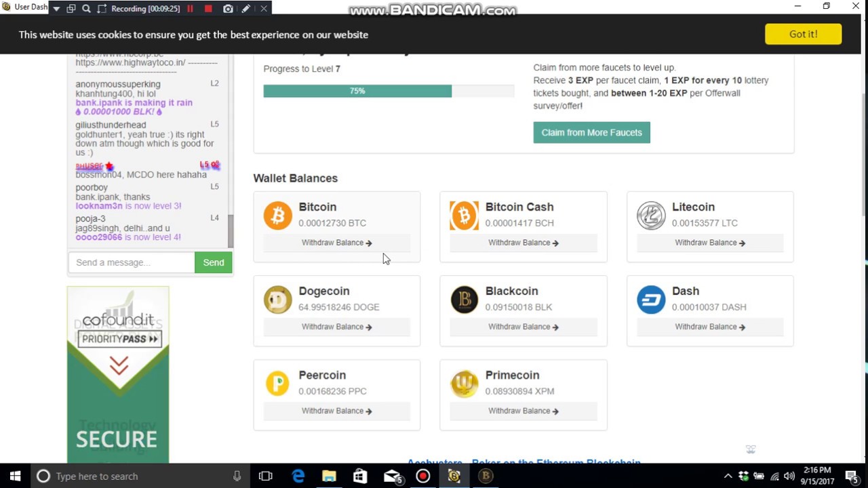Stop the Bandicam recording
The width and height of the screenshot is (868, 488).
(208, 9)
